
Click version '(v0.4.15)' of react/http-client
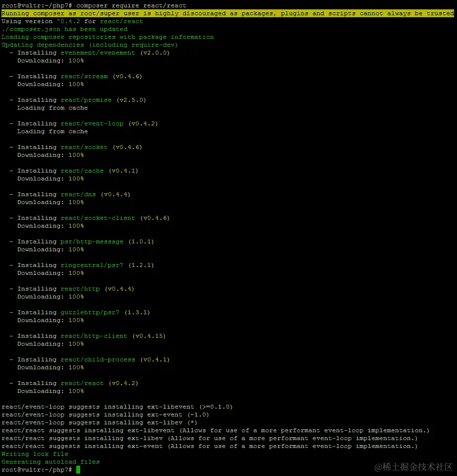[x=149, y=336]
